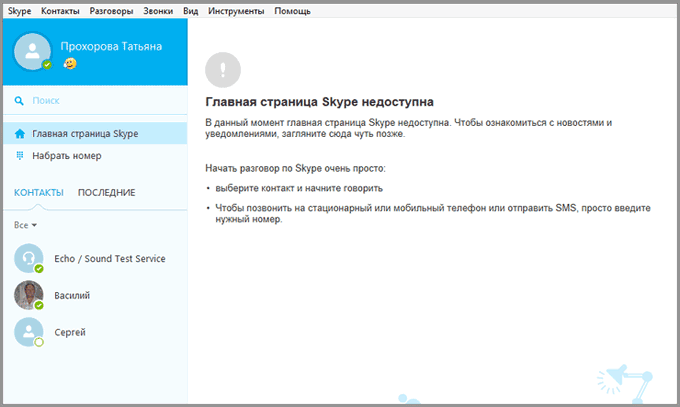This screenshot has width=680, height=407.
Task: Open Набрать номер dialer
Action: 95,155
